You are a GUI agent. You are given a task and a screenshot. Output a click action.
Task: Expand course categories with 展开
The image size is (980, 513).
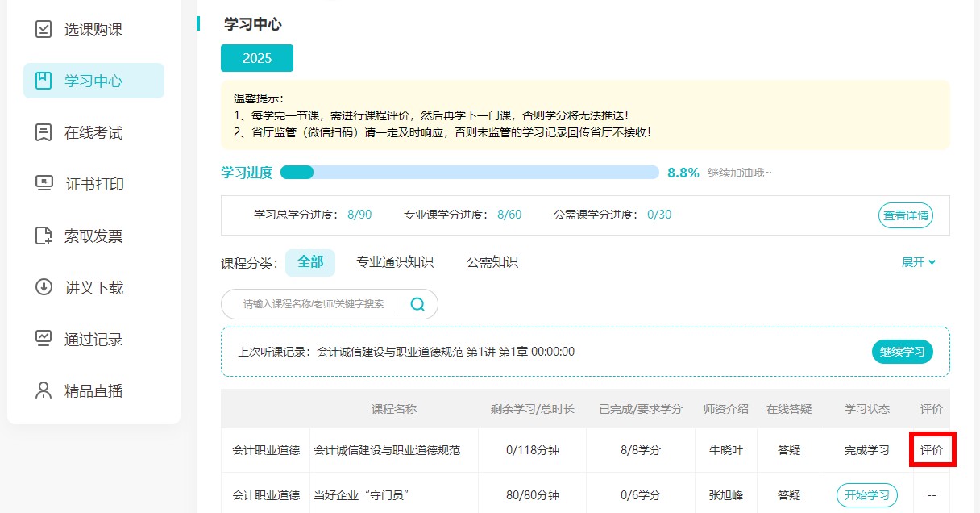(x=918, y=262)
